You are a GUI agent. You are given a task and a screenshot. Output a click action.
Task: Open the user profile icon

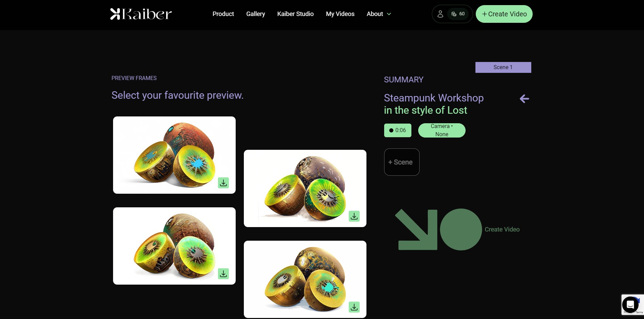(440, 14)
